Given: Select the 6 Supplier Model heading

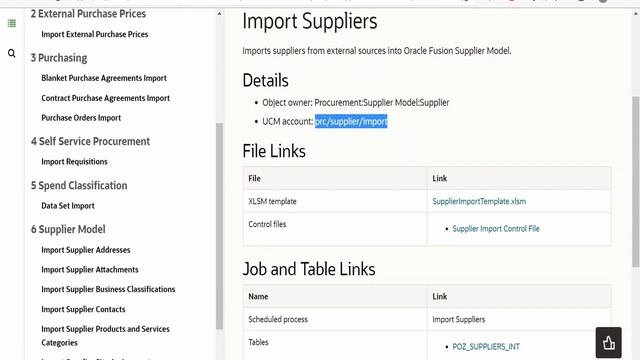Looking at the screenshot, I should point(68,229).
